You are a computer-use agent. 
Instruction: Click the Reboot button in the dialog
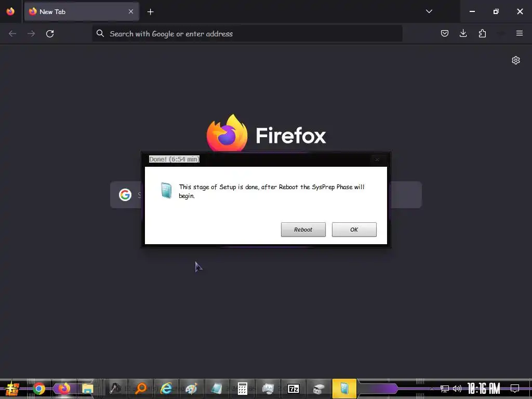click(x=303, y=230)
